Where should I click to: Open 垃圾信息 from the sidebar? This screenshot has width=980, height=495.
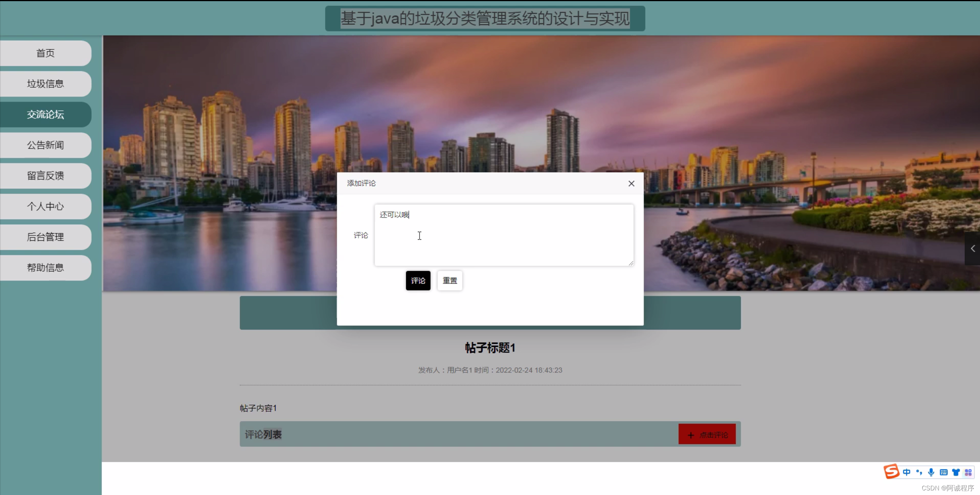tap(46, 83)
